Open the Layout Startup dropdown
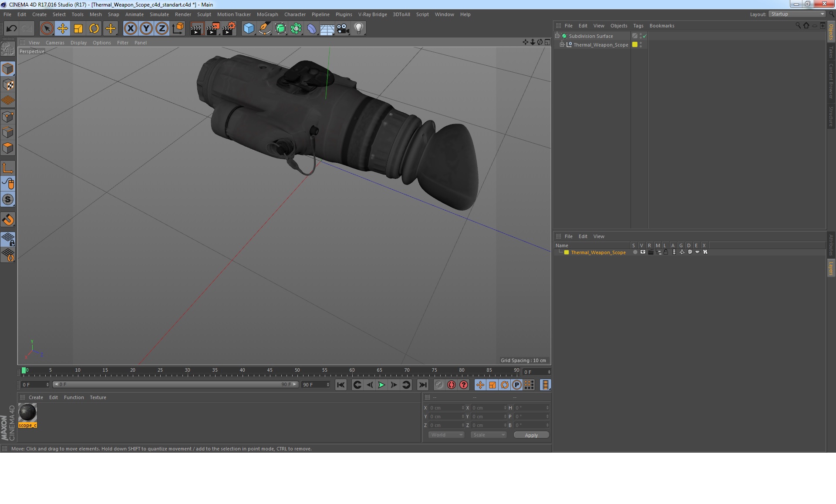The height and width of the screenshot is (504, 836). (797, 14)
